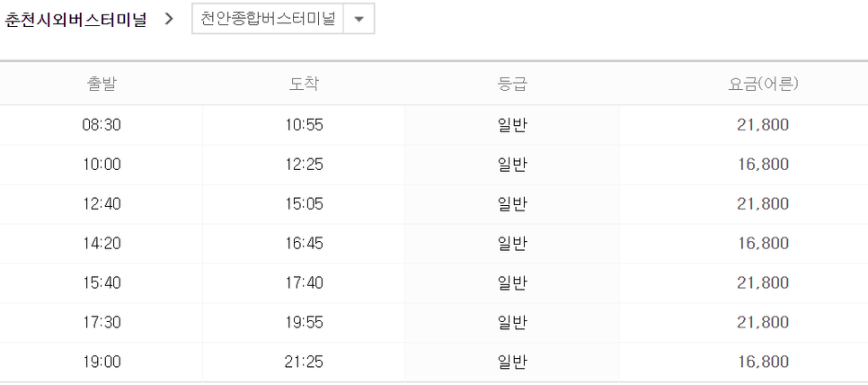Viewport: 868px width, 385px height.
Task: Click the 도착 column header
Action: click(305, 84)
